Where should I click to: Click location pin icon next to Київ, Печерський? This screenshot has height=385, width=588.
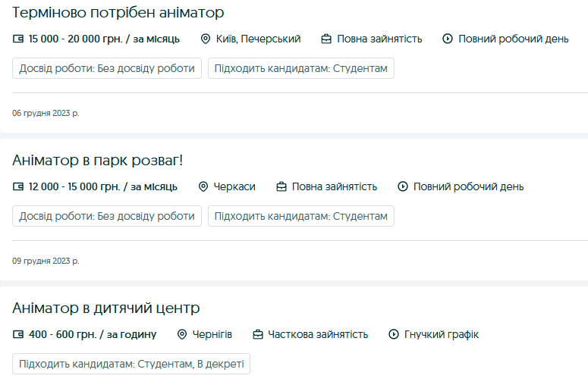click(x=205, y=39)
